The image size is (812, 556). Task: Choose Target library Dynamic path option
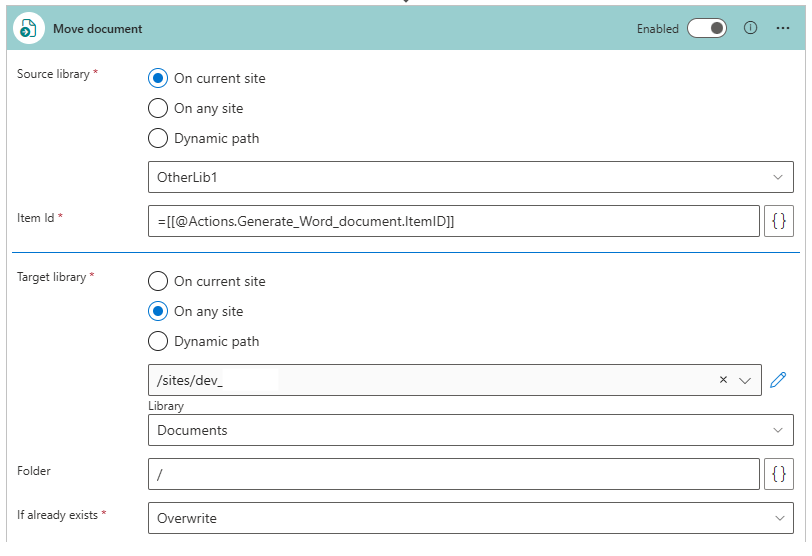coord(158,341)
